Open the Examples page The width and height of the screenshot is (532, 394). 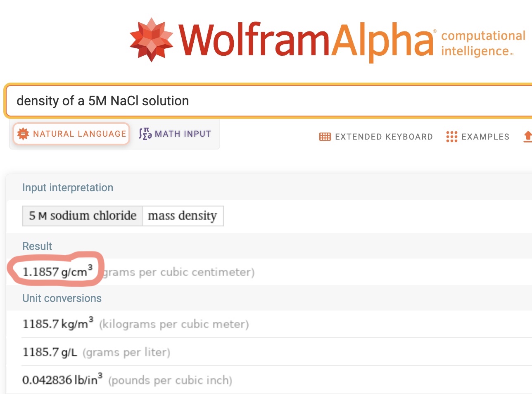point(485,137)
